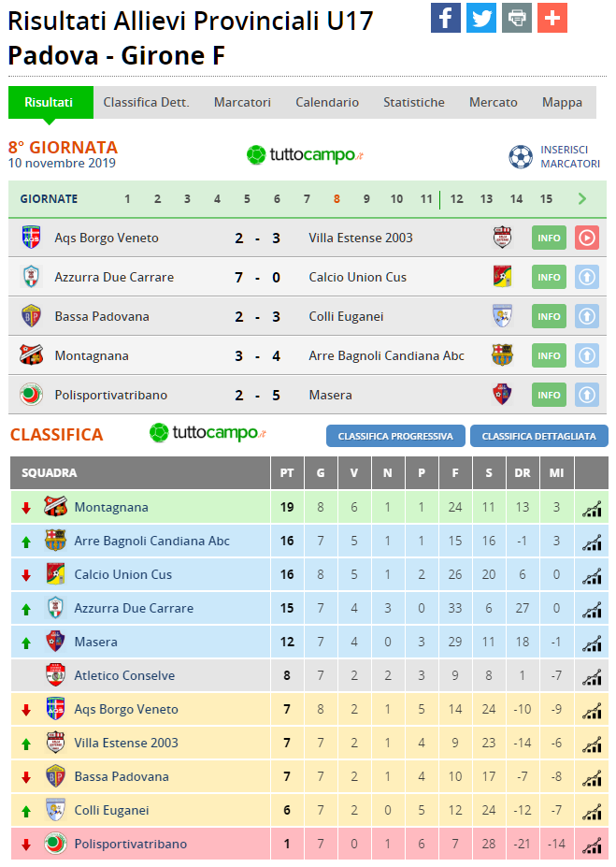Open INFO for Montagnana vs Arre Bagnoli
This screenshot has width=616, height=867.
549,355
